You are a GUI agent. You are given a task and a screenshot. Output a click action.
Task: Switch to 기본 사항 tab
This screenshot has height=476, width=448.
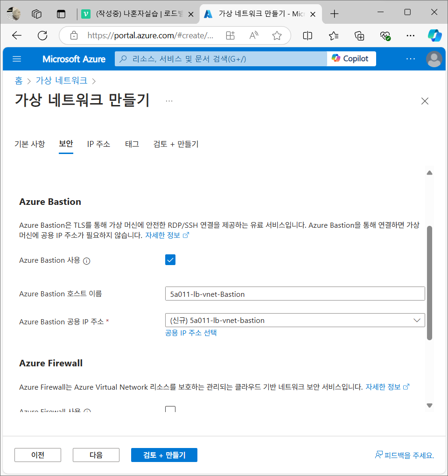tap(30, 144)
